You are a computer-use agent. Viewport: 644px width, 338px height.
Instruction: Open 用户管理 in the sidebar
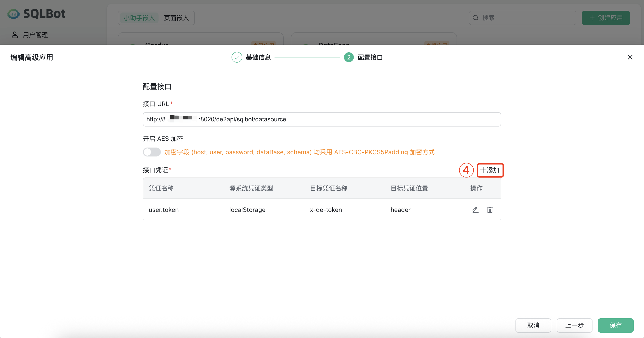[x=35, y=35]
